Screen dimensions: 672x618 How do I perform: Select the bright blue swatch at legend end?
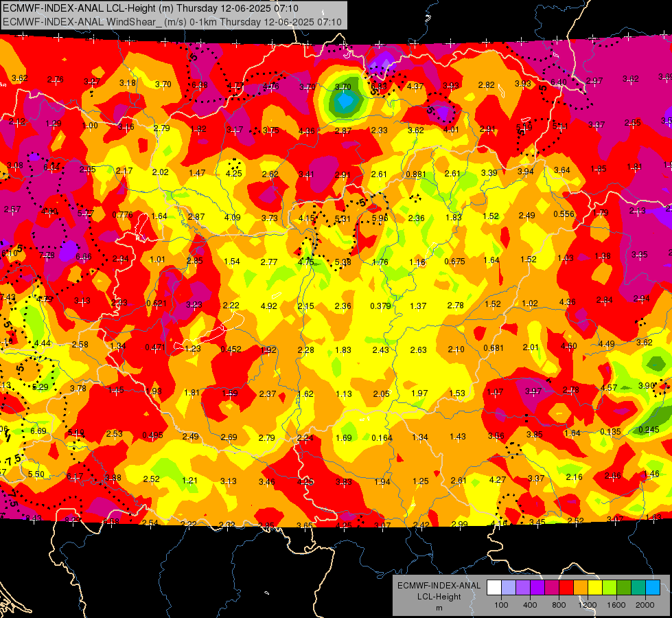(653, 588)
